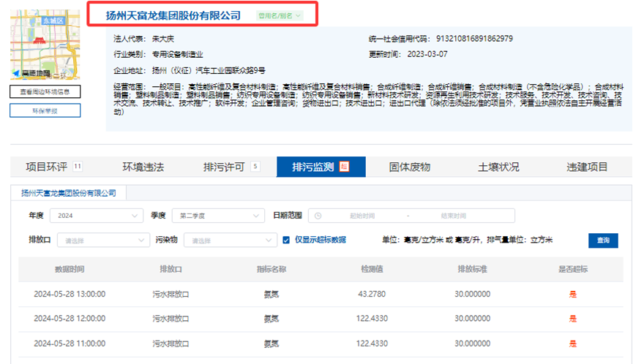The height and width of the screenshot is (364, 633).
Task: Click the 超 badge on 排污监测 tab
Action: coord(344,167)
